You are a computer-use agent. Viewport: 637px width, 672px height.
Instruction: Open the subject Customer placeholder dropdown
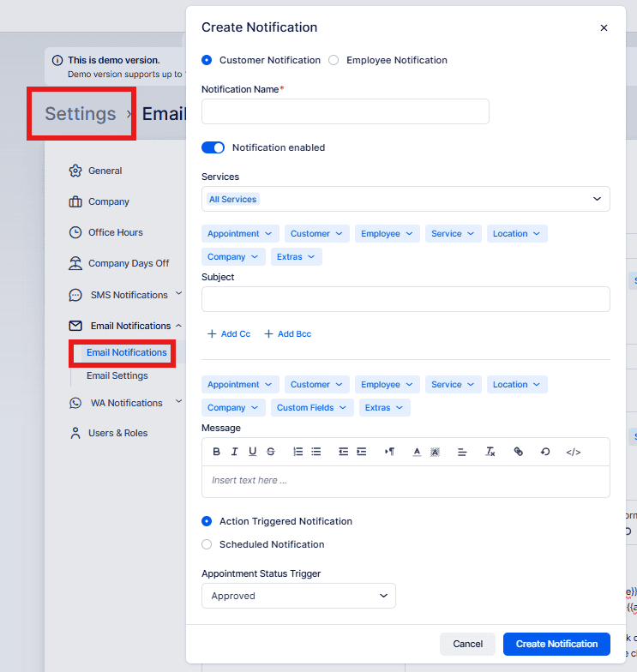[317, 233]
